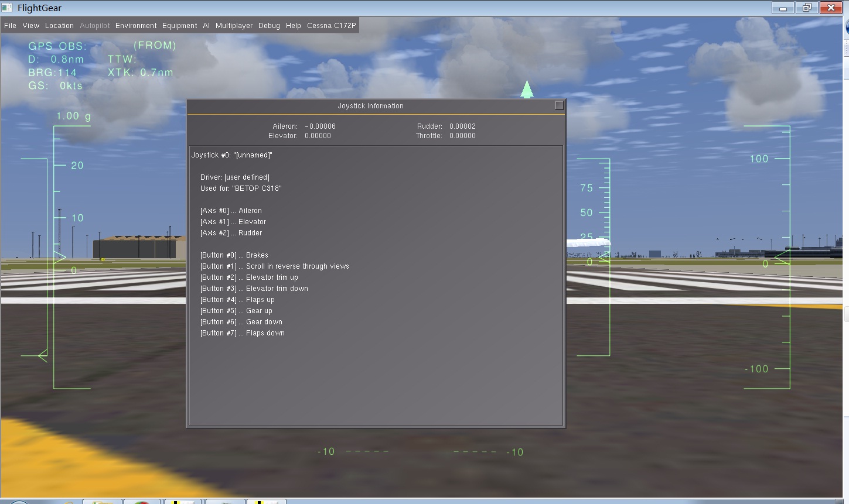
Task: Open the File menu
Action: 10,26
